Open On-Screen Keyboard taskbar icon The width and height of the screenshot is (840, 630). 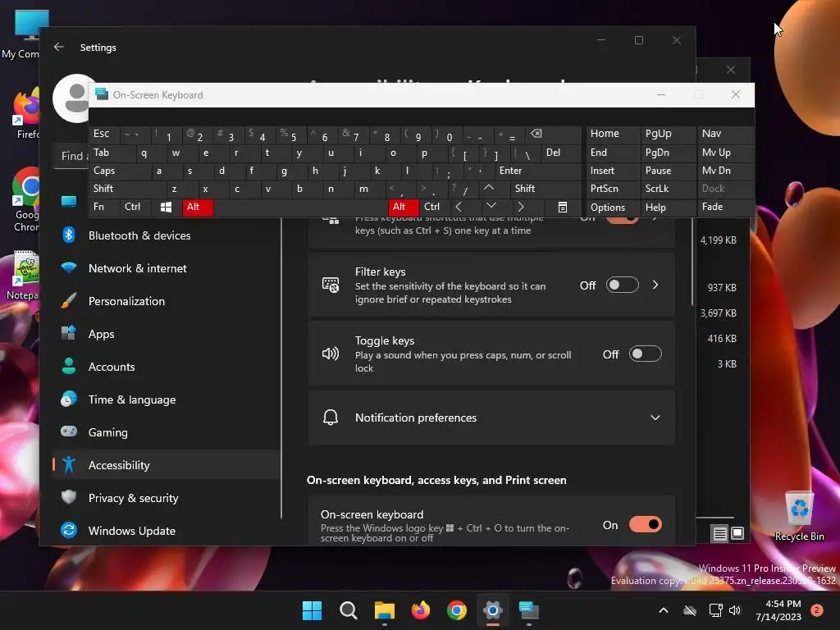coord(529,610)
